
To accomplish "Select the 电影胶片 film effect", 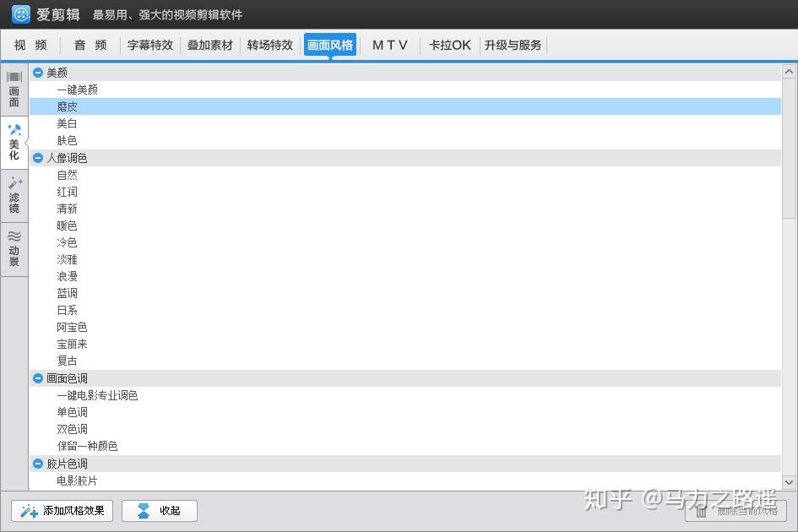I will point(77,480).
